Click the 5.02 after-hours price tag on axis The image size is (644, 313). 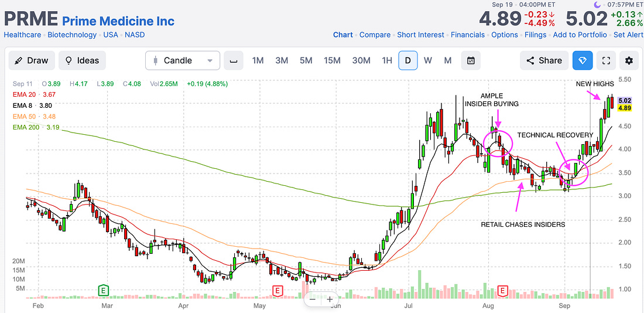(x=624, y=100)
